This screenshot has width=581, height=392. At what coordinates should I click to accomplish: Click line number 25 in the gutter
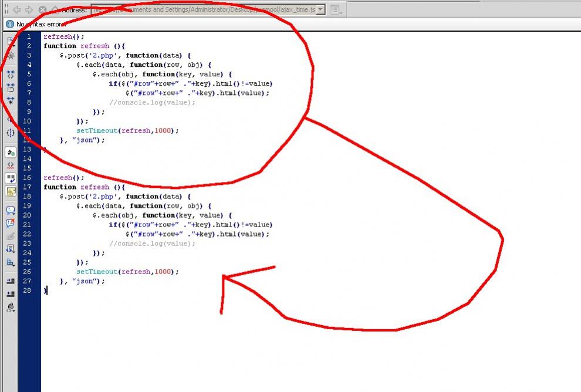point(27,262)
